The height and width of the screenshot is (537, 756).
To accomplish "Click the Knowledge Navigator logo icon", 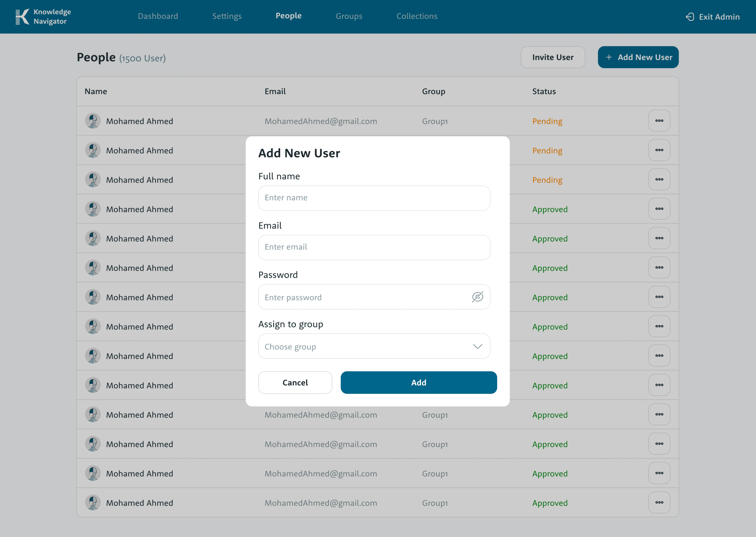I will coord(22,17).
